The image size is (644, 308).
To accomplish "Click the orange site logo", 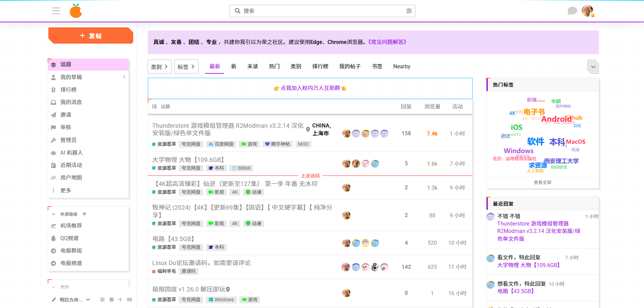I will coord(76,11).
